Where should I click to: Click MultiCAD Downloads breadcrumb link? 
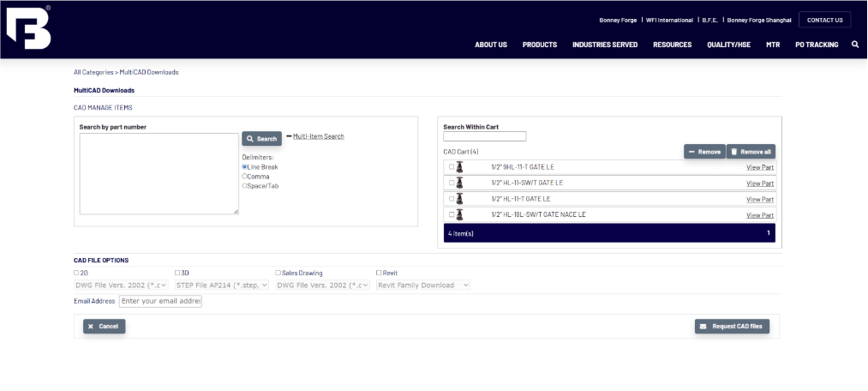point(149,72)
